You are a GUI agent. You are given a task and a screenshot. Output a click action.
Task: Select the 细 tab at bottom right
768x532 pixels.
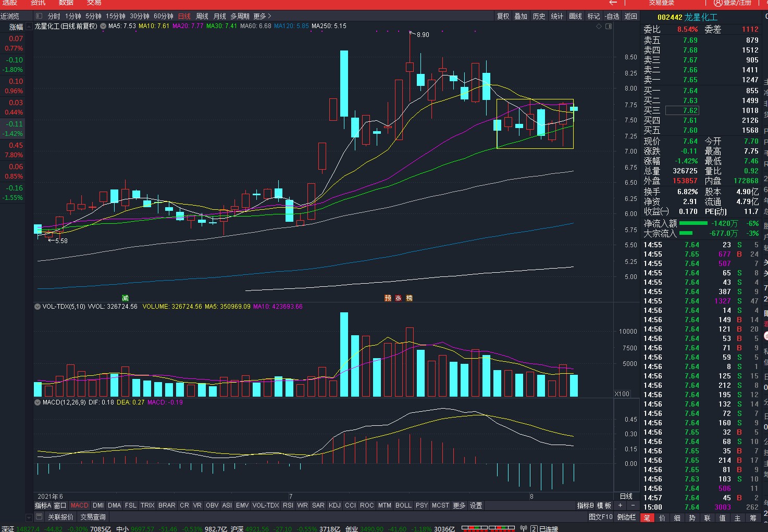coord(677,517)
